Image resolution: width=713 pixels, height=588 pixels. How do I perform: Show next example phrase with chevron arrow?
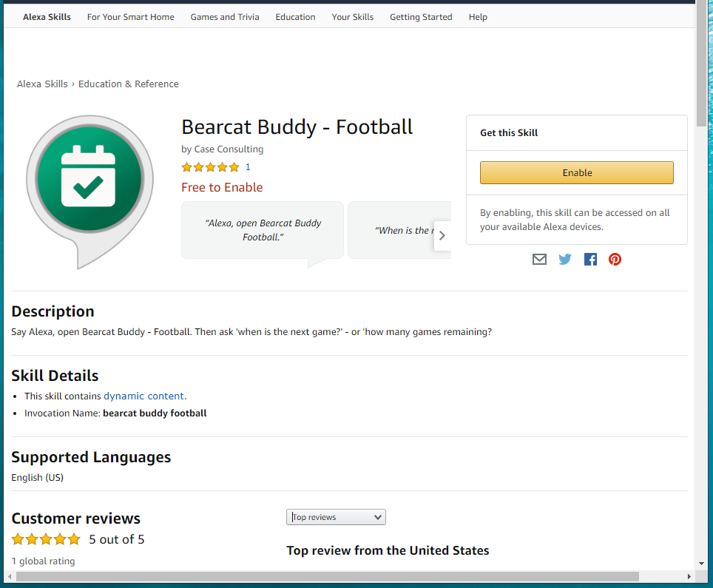tap(442, 236)
